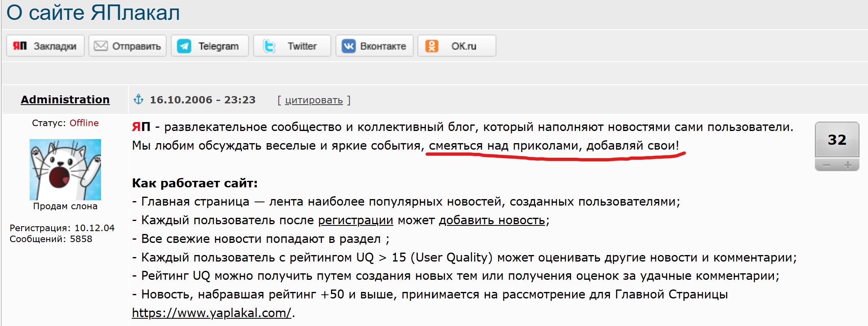Click the bold ЯП text in post

141,127
